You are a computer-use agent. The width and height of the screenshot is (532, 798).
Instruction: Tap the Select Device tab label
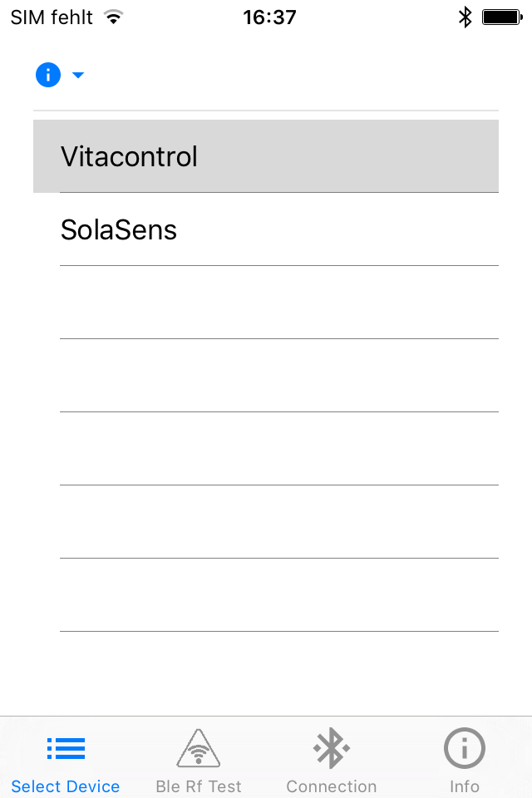tap(66, 786)
